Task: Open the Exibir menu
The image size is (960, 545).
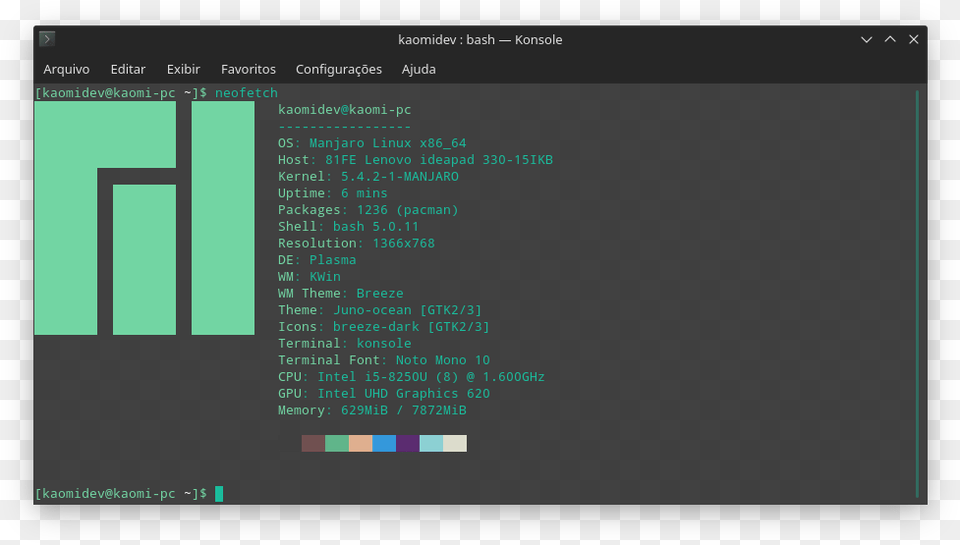Action: pos(183,69)
